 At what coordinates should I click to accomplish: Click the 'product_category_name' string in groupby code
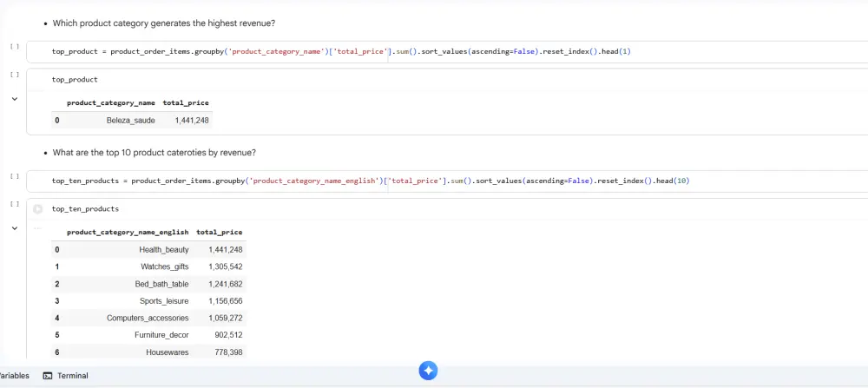[x=276, y=52]
